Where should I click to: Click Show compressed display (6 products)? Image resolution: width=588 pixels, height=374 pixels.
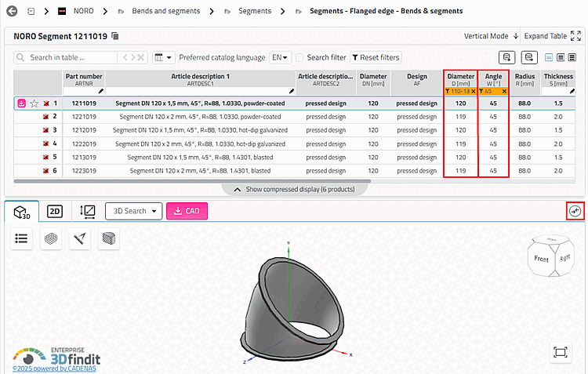tap(295, 189)
